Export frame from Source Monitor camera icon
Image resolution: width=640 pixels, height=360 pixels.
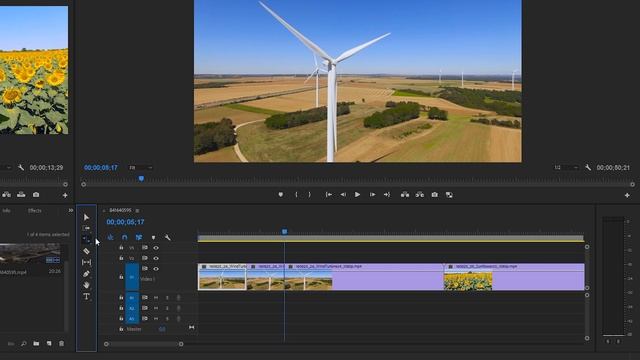[x=36, y=195]
